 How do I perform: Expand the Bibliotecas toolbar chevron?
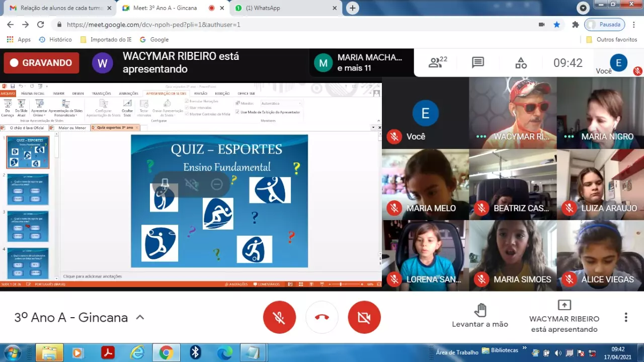coord(524,348)
